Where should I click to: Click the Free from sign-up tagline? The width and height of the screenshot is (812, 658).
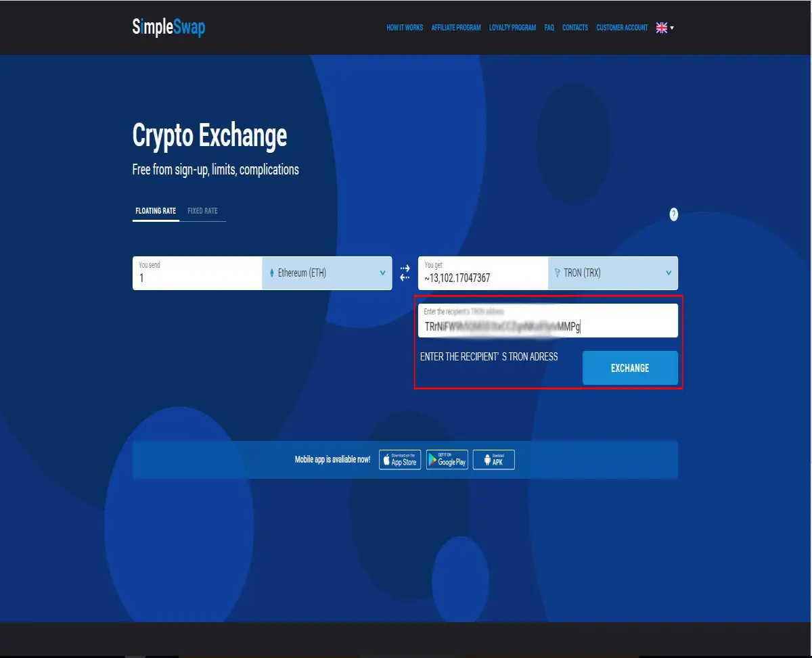point(215,170)
